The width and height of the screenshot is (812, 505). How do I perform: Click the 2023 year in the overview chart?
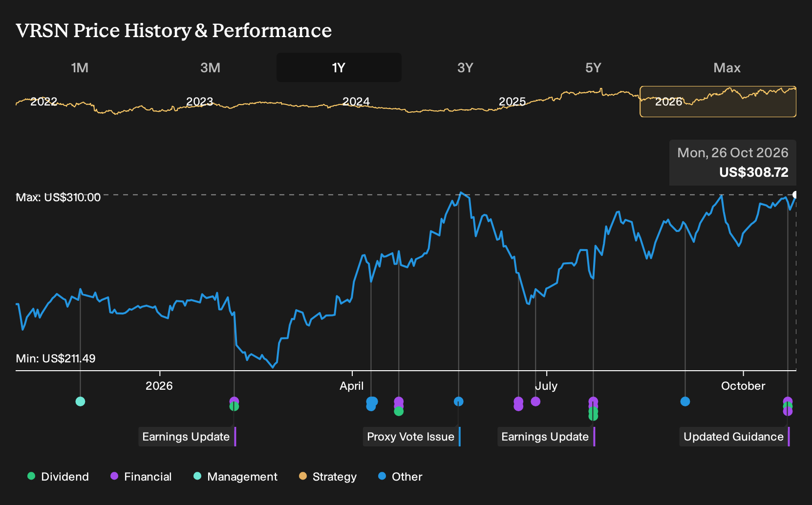[x=200, y=102]
